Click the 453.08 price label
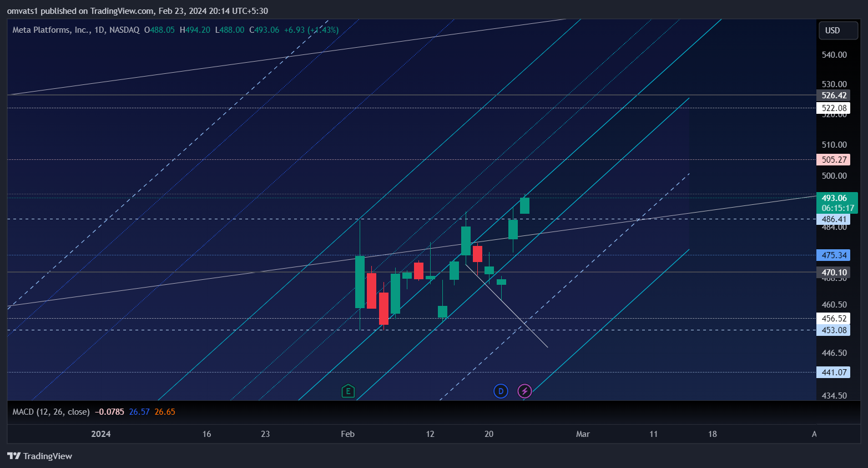The height and width of the screenshot is (468, 868). [x=833, y=330]
